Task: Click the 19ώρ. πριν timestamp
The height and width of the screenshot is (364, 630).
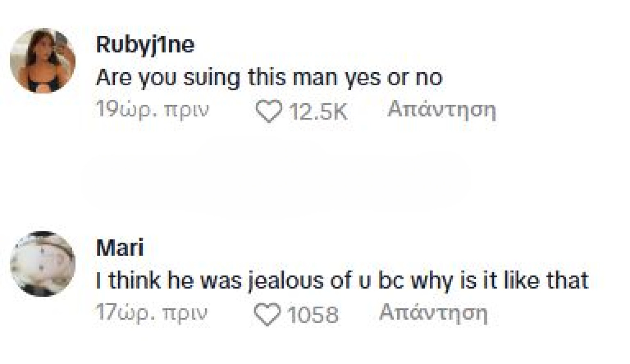Action: pos(152,110)
